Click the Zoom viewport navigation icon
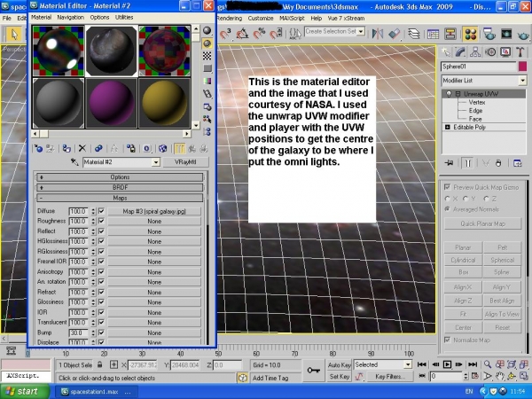The width and height of the screenshot is (532, 399). (x=488, y=364)
